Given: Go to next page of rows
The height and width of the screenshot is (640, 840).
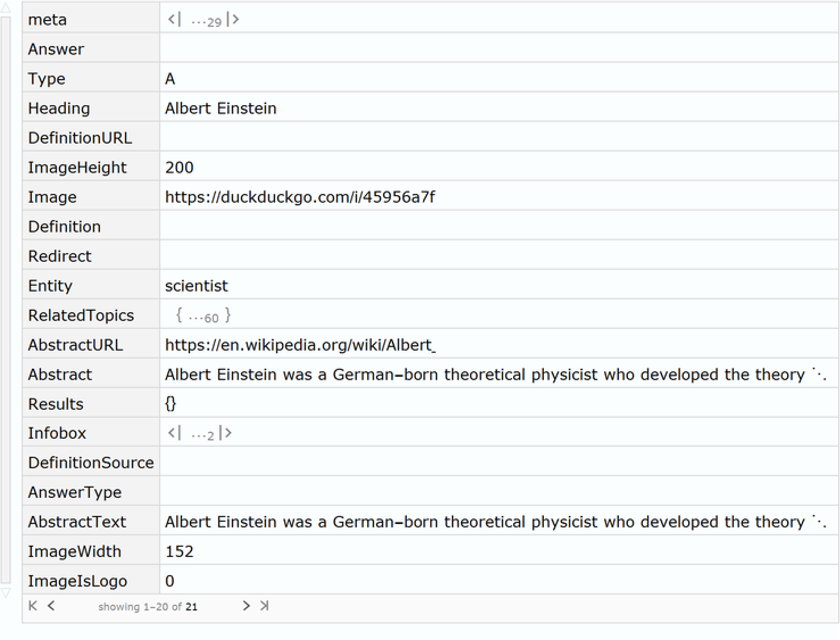Looking at the screenshot, I should (x=246, y=606).
